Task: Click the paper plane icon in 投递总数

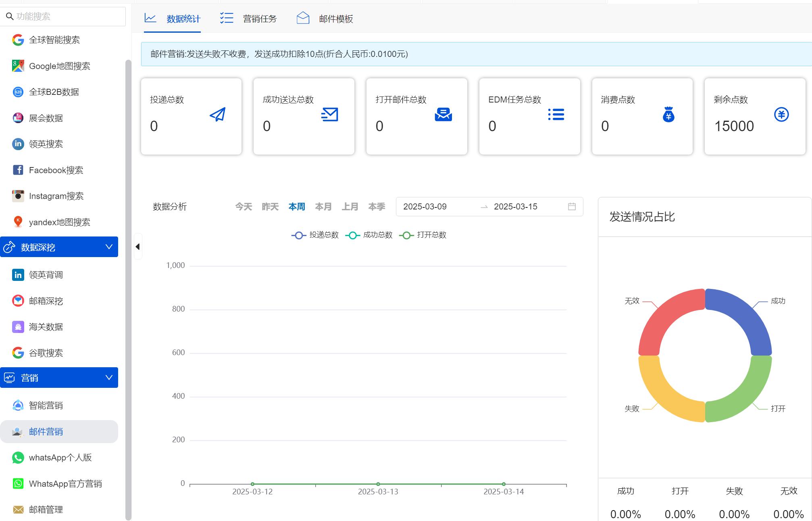Action: coord(218,115)
